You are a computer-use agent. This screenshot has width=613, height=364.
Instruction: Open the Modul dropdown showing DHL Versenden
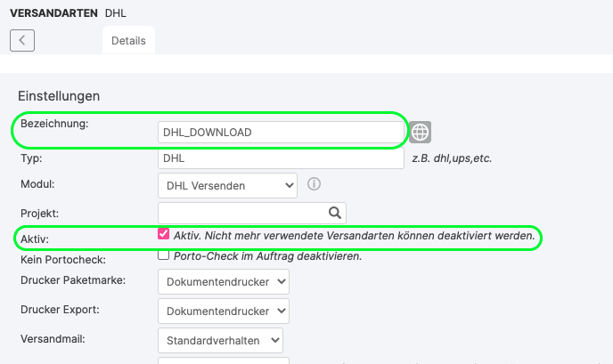coord(227,185)
